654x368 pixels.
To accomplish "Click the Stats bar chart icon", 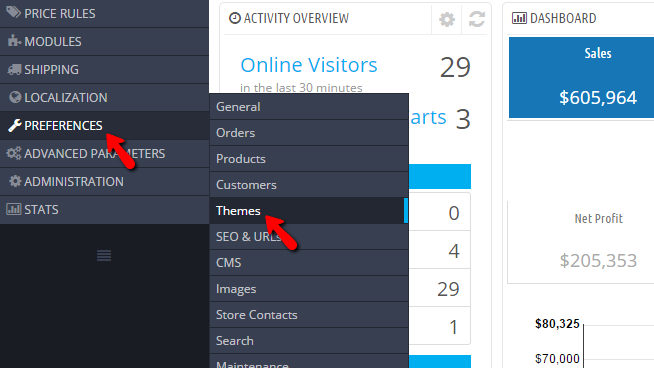I will (13, 209).
